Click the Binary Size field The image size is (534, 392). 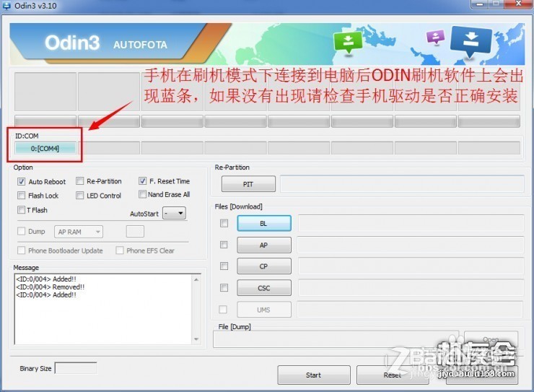[x=76, y=368]
